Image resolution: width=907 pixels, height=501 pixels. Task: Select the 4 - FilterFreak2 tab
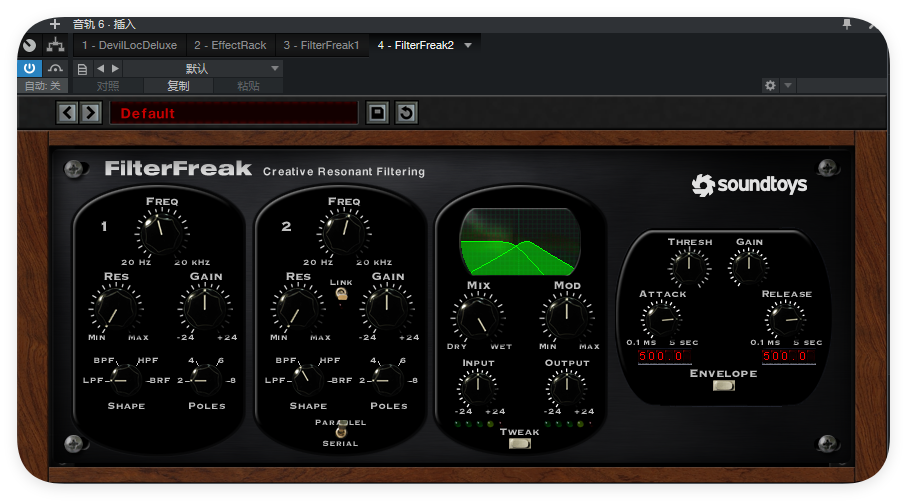tap(416, 45)
